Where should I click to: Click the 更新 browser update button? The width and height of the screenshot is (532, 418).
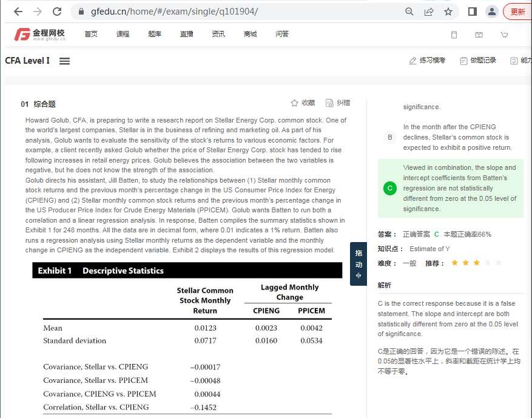pyautogui.click(x=518, y=12)
